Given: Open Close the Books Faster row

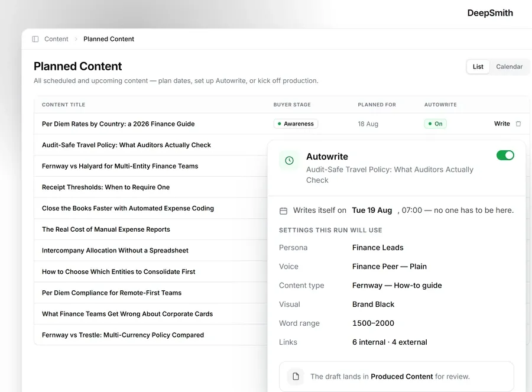Looking at the screenshot, I should click(x=128, y=208).
